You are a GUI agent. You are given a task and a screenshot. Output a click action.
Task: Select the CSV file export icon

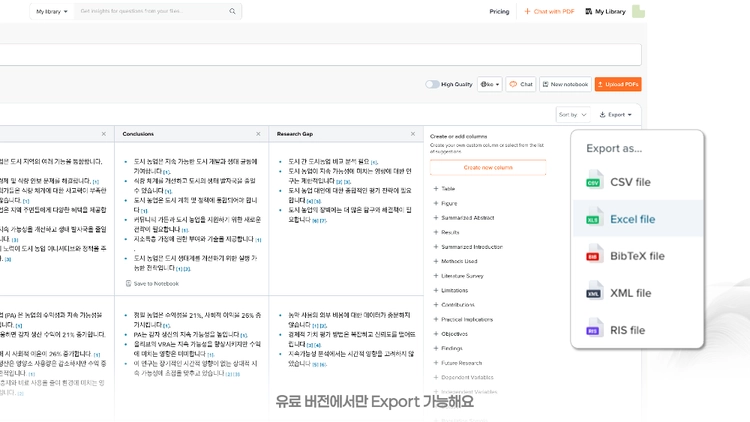(x=594, y=181)
